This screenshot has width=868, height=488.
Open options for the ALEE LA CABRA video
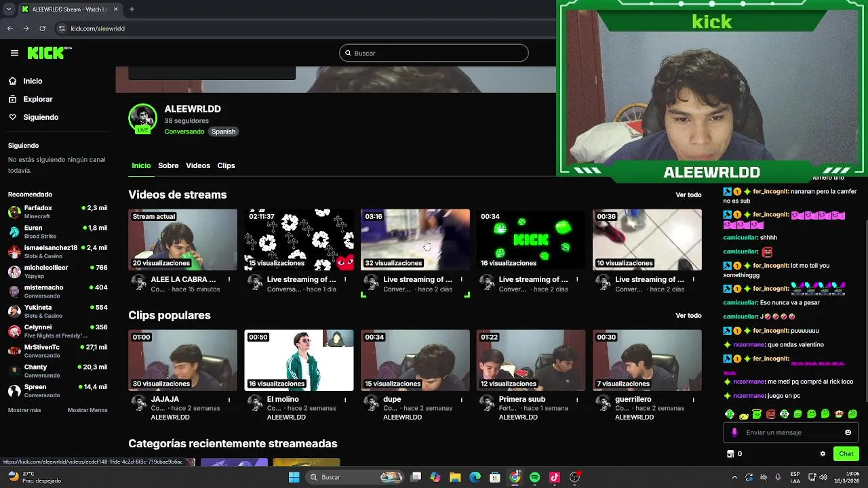click(229, 279)
